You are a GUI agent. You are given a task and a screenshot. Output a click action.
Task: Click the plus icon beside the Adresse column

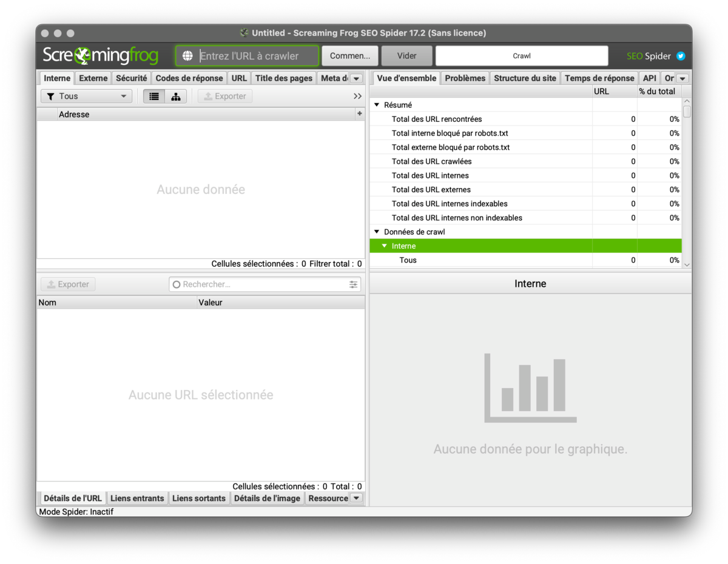click(360, 113)
